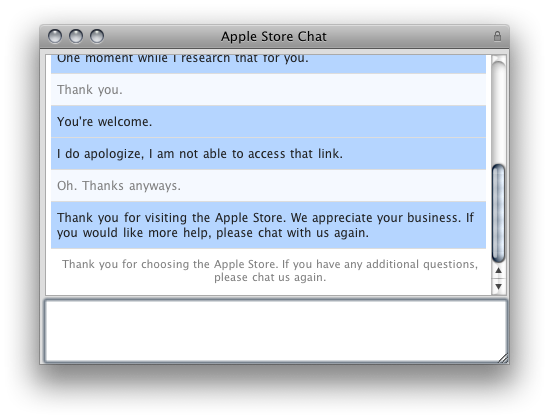Click the Apple Store Chat window title
The image size is (549, 419).
point(274,36)
